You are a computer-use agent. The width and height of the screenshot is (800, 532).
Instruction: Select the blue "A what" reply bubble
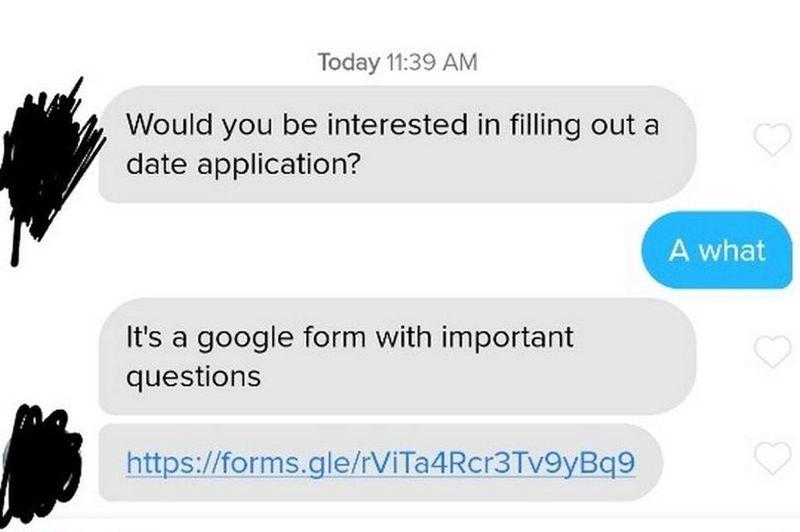point(717,249)
